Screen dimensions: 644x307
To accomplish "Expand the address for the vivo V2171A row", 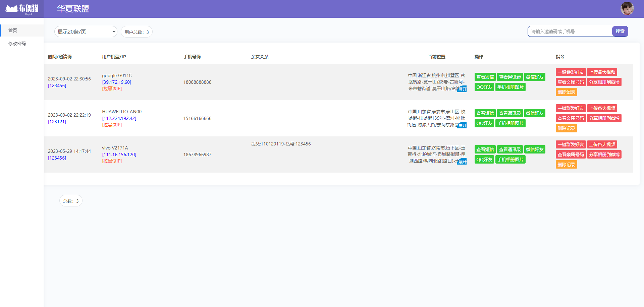I will pos(462,161).
